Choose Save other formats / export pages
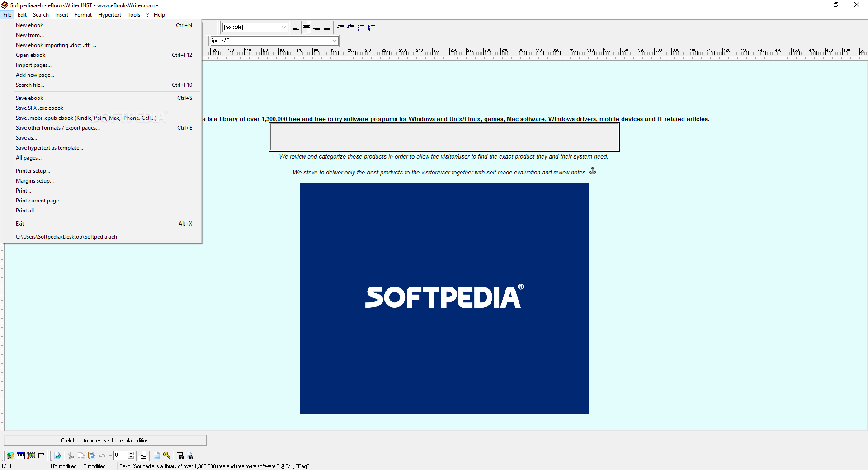Viewport: 868px width, 470px height. pyautogui.click(x=101, y=128)
